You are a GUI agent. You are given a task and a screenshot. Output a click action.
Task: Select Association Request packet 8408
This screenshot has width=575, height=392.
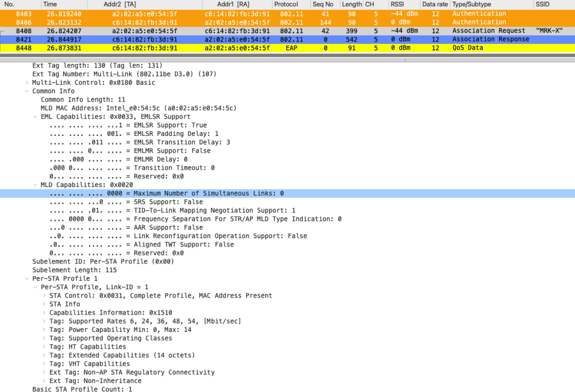225,31
